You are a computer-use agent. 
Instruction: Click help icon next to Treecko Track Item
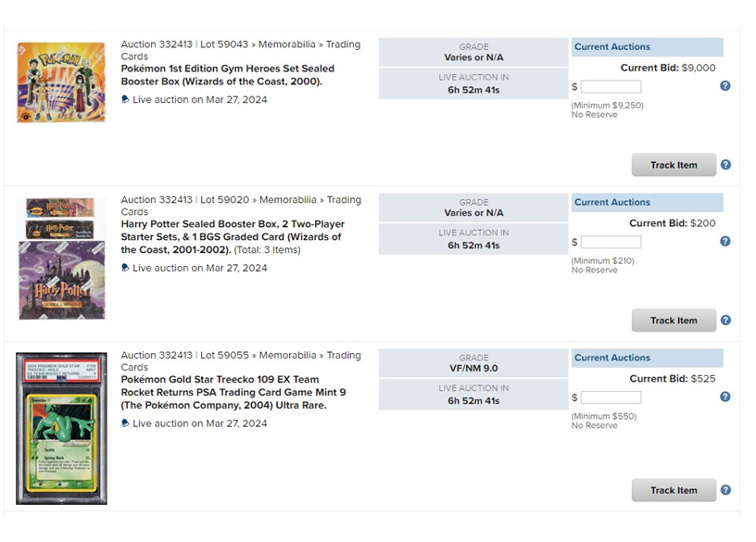click(725, 490)
